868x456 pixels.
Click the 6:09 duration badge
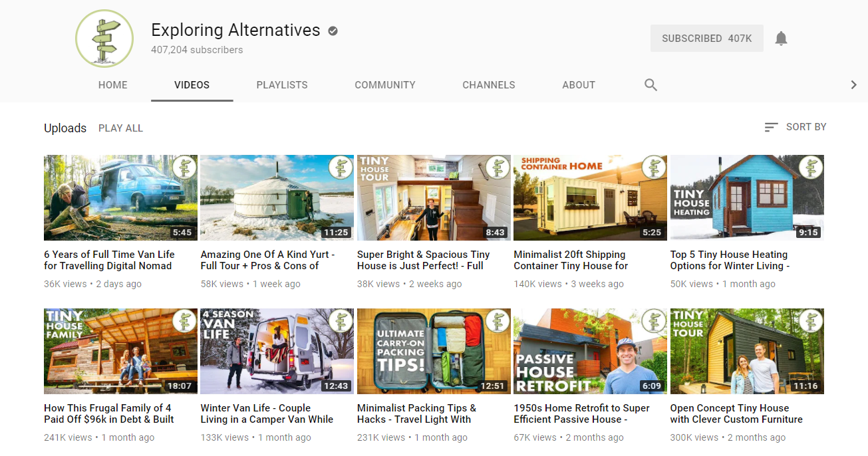point(652,386)
